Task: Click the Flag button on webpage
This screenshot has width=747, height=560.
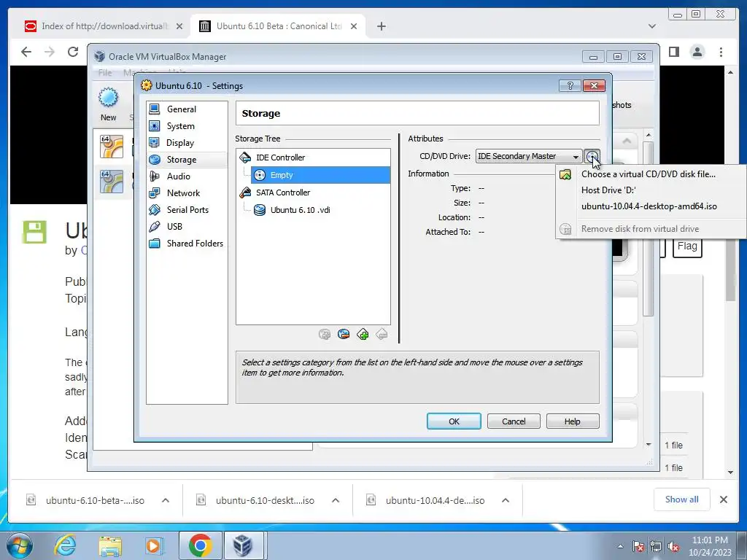Action: point(687,246)
